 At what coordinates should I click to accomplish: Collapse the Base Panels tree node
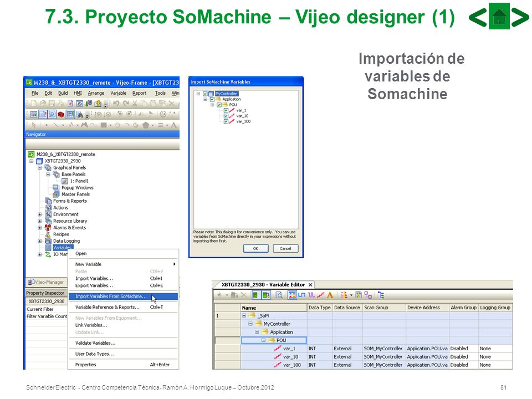tap(48, 174)
